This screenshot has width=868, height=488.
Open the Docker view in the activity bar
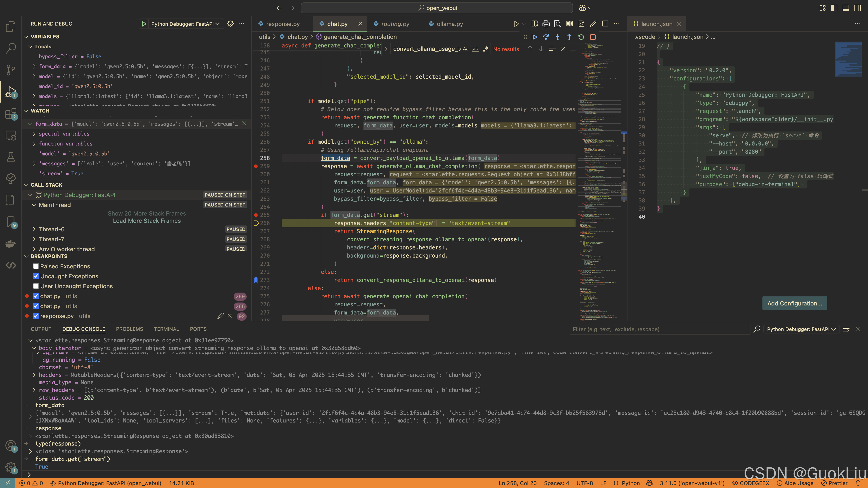click(x=11, y=244)
